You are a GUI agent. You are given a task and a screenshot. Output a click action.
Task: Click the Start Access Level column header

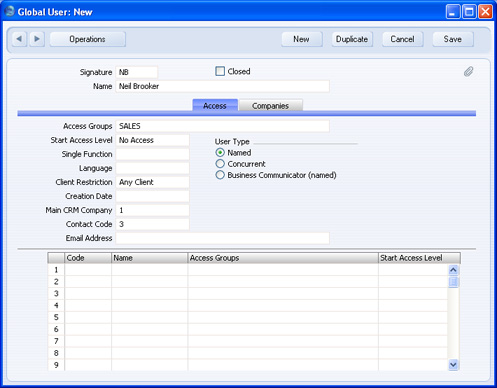[419, 258]
